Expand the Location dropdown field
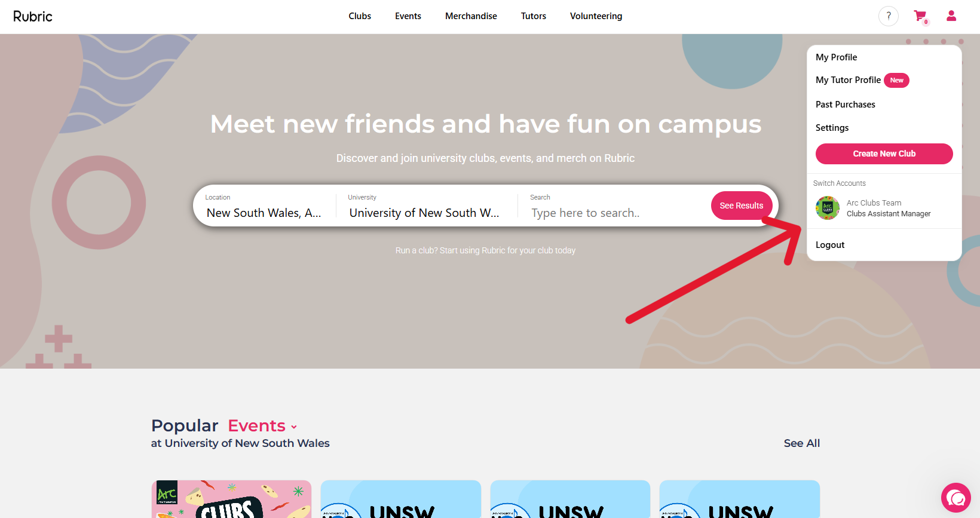The image size is (980, 518). click(x=264, y=206)
